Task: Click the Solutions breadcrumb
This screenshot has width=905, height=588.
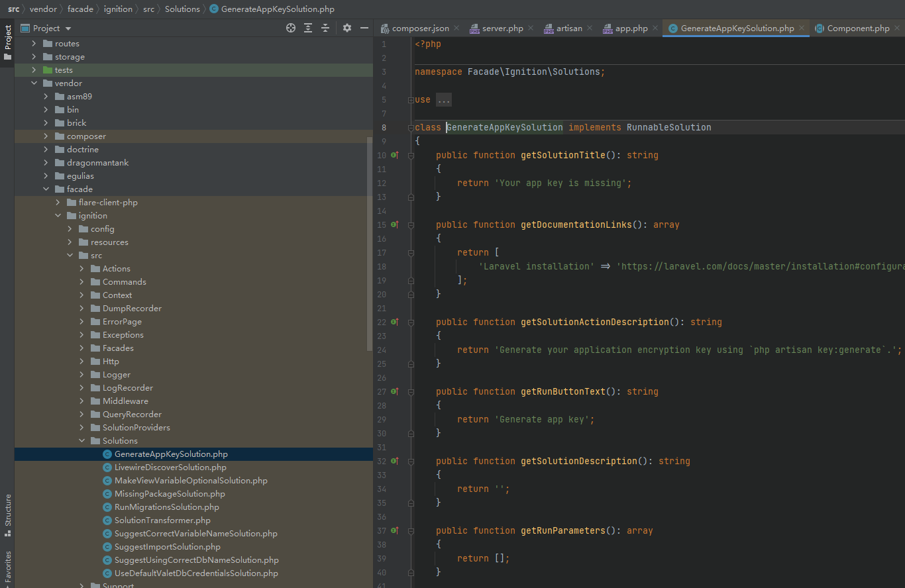Action: 182,9
